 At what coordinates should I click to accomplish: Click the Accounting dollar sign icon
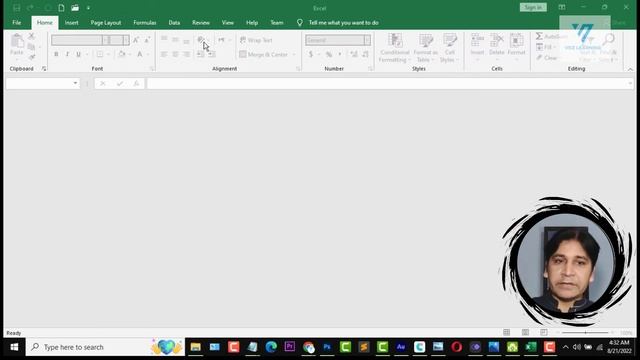pyautogui.click(x=311, y=54)
